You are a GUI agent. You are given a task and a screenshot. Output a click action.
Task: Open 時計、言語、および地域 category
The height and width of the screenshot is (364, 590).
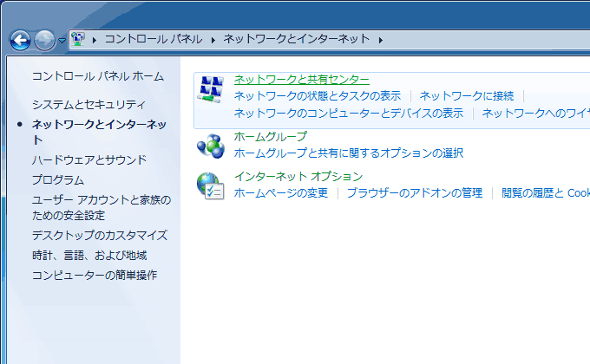pyautogui.click(x=89, y=256)
